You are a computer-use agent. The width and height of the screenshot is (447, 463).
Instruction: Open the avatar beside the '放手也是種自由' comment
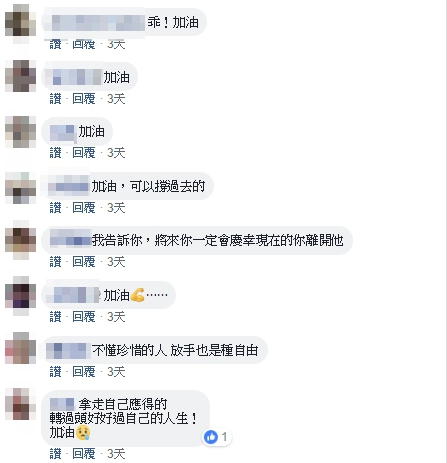coord(20,348)
